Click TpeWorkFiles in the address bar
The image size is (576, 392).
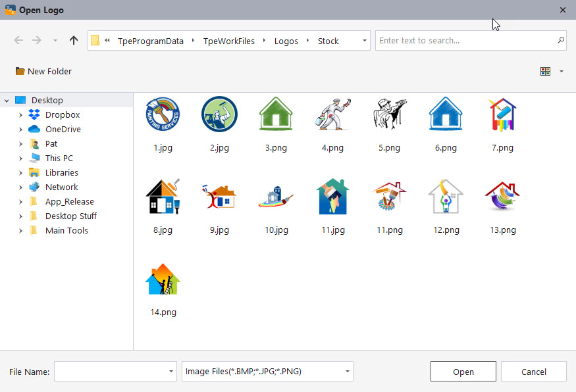pos(228,40)
